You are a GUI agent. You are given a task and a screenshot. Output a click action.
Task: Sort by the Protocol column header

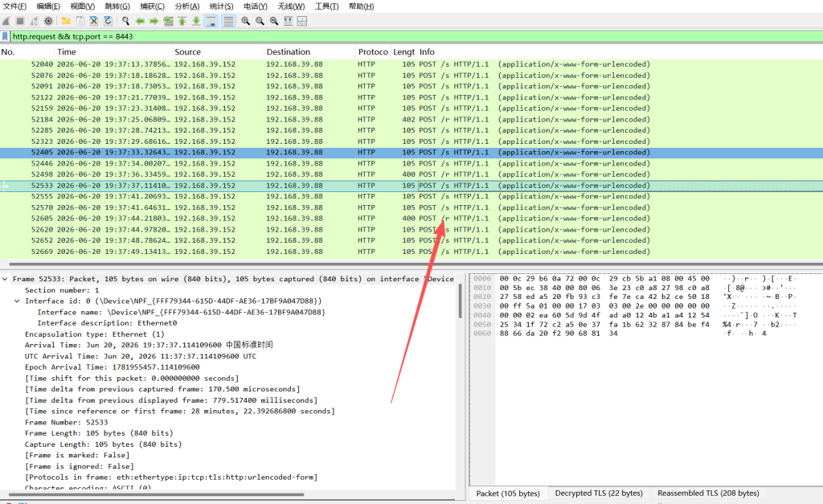click(373, 52)
